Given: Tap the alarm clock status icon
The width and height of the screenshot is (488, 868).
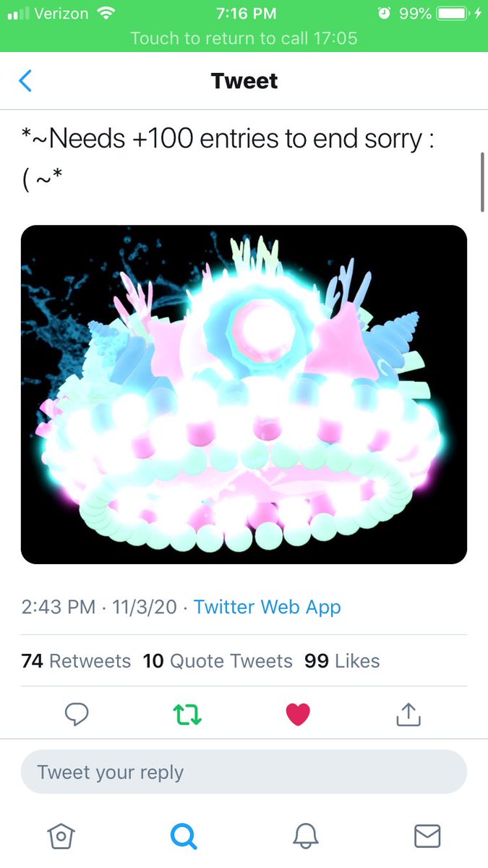Looking at the screenshot, I should 383,14.
